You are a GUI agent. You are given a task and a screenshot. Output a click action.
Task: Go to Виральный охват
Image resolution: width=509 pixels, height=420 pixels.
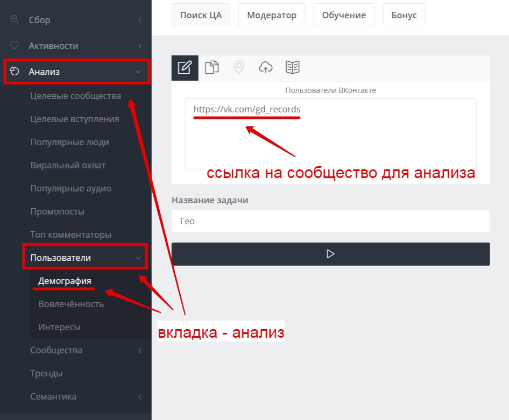tap(68, 165)
